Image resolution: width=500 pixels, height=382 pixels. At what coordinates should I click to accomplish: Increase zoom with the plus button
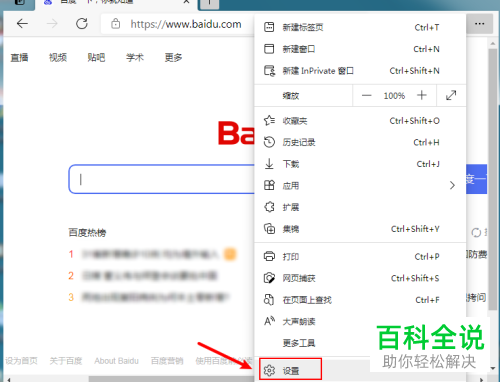pos(422,95)
